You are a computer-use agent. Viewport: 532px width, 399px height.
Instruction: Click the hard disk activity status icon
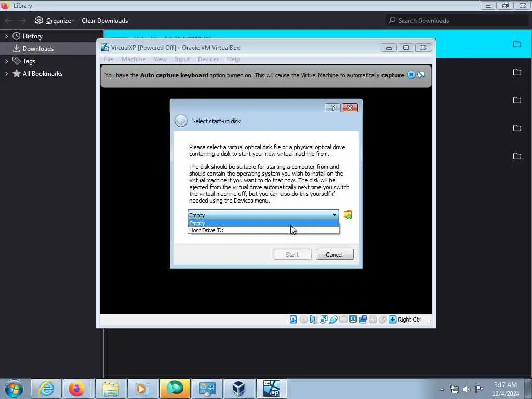pyautogui.click(x=294, y=320)
